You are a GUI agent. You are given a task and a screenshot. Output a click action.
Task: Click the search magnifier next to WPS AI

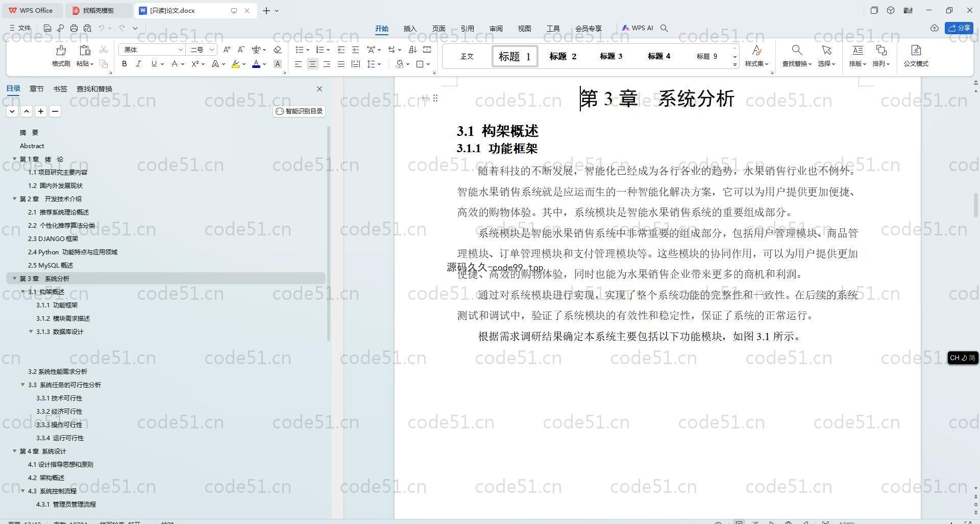pyautogui.click(x=664, y=28)
